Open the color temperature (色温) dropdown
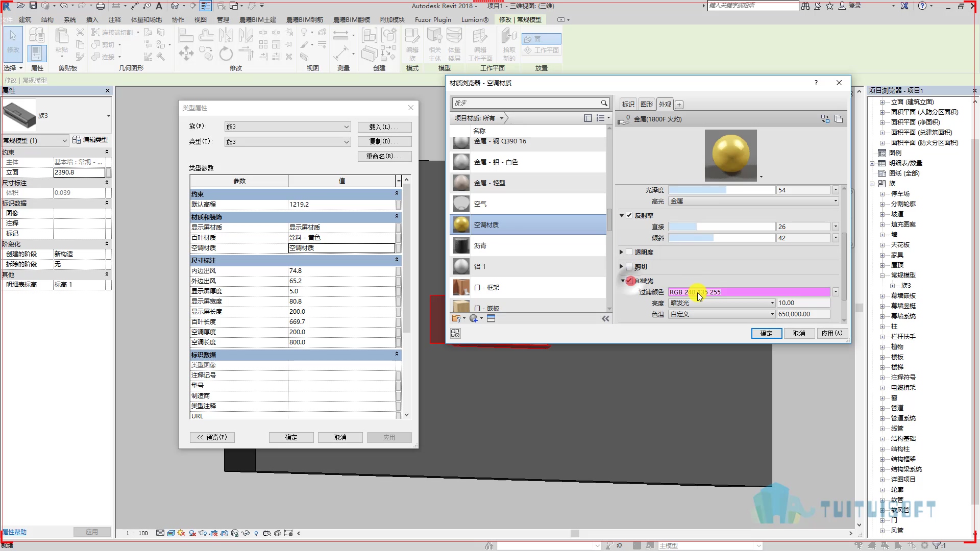 (722, 314)
